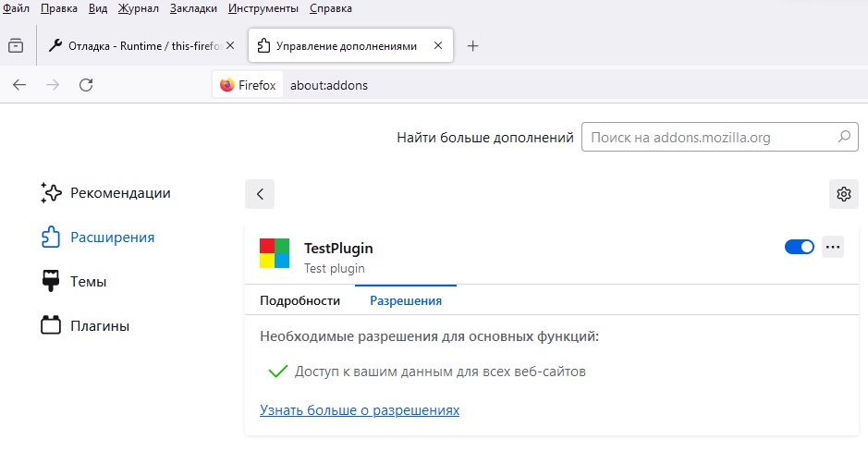Open the Правка menu
868x451 pixels.
tap(58, 8)
